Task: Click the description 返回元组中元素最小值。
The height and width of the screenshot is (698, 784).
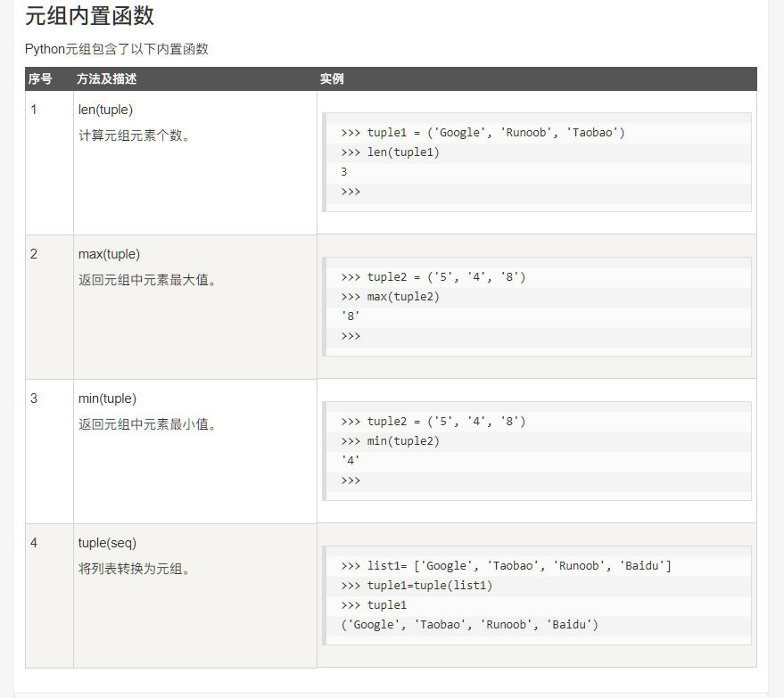Action: point(147,424)
